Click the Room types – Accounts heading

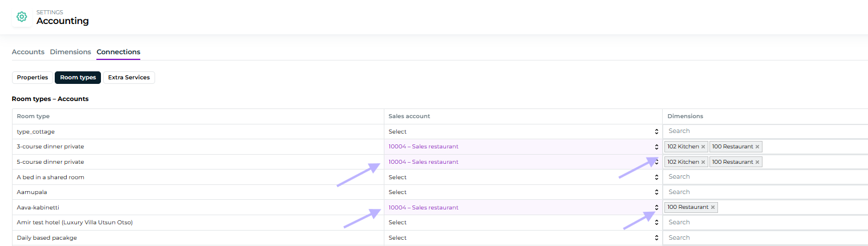click(x=50, y=99)
